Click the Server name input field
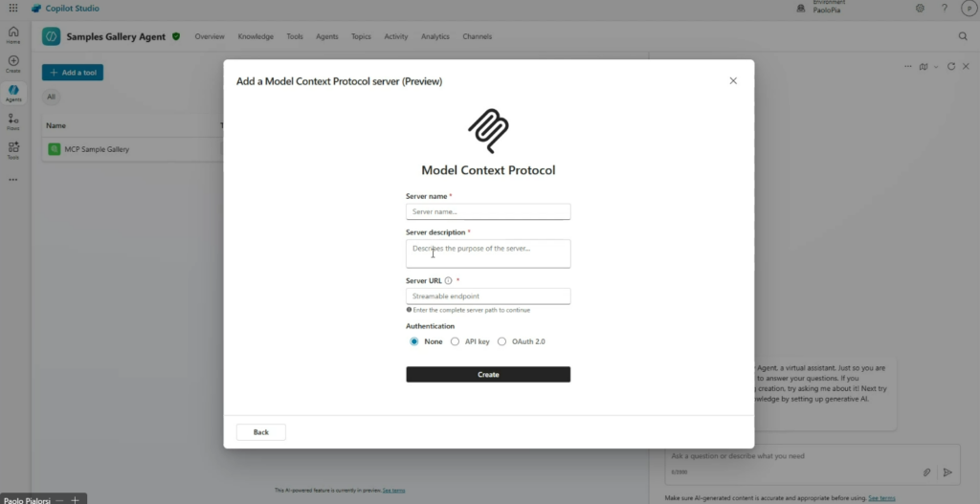Image resolution: width=980 pixels, height=504 pixels. point(488,211)
